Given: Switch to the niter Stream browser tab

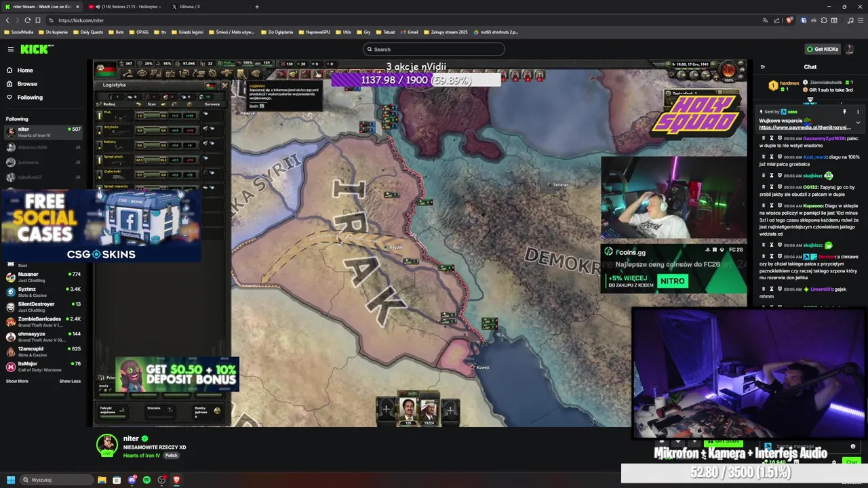Looking at the screenshot, I should tap(41, 7).
